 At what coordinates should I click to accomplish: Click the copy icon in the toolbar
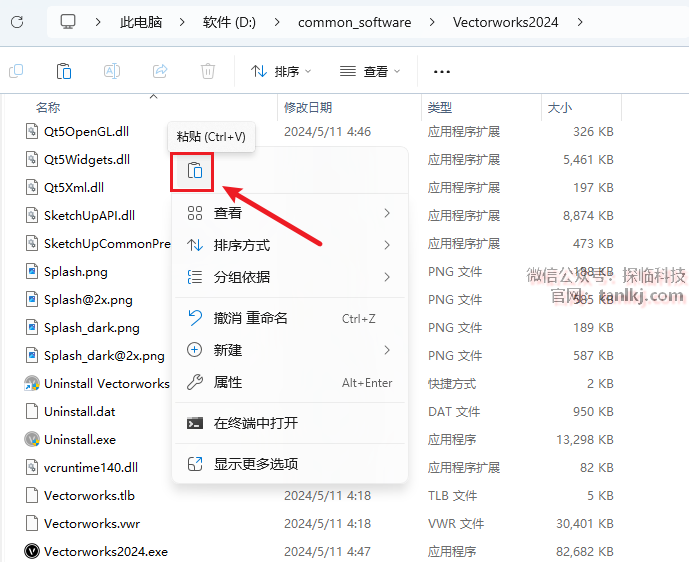(x=16, y=71)
